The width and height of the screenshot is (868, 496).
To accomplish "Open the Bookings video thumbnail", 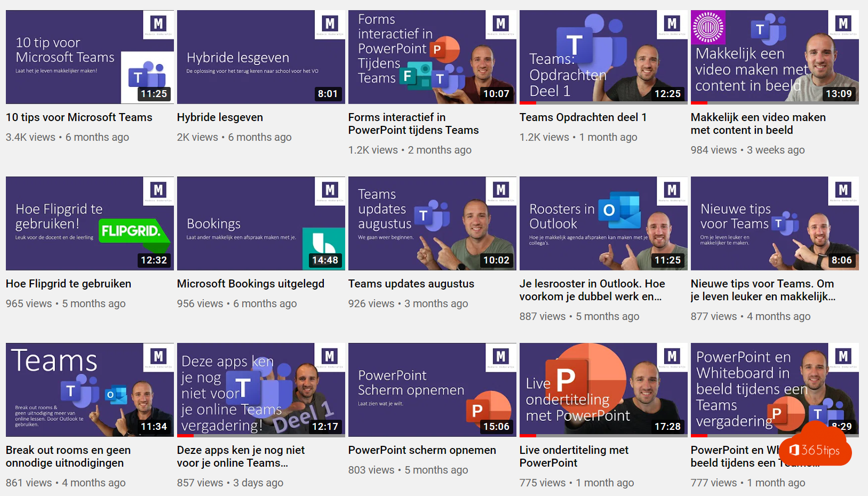I will click(x=261, y=223).
